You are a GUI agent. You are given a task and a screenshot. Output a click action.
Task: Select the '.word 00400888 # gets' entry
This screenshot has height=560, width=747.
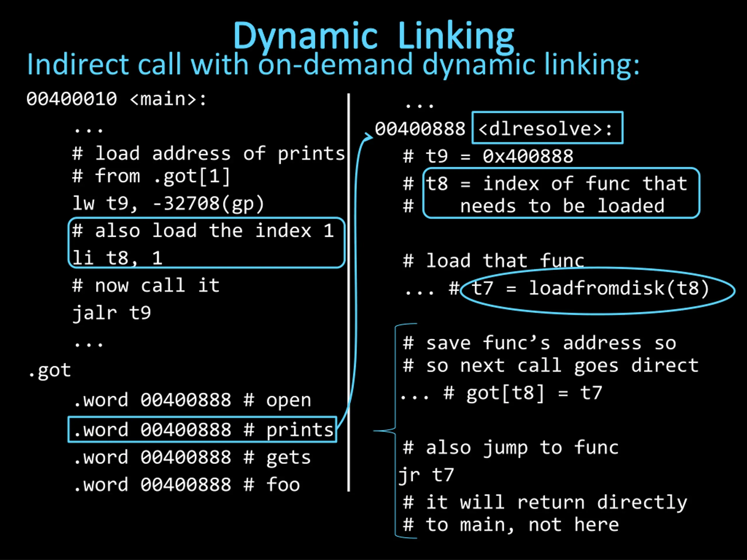(192, 458)
